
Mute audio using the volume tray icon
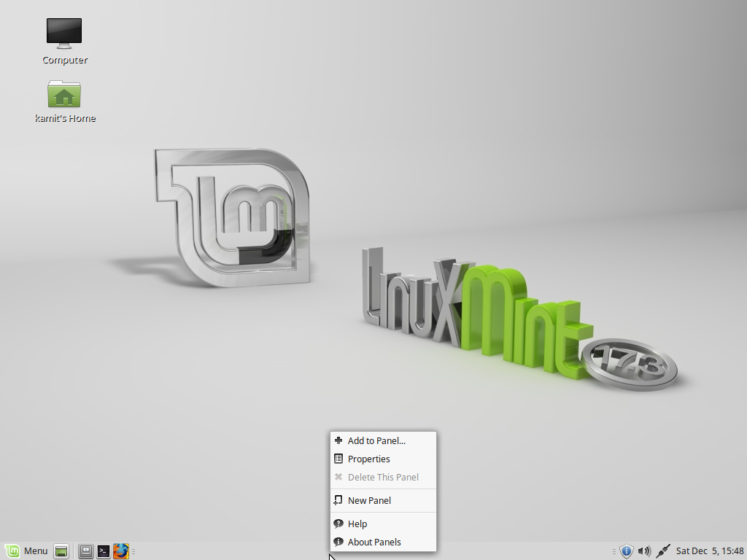coord(645,551)
